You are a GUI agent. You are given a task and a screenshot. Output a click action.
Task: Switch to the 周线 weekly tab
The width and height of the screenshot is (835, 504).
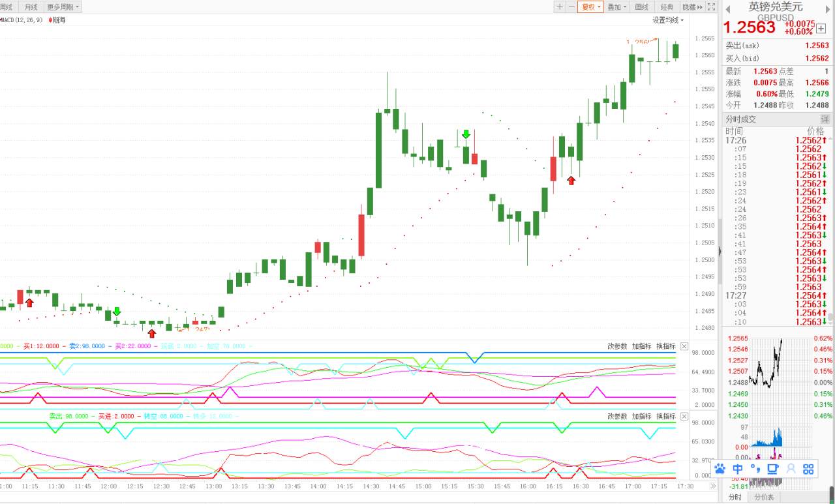click(x=8, y=7)
